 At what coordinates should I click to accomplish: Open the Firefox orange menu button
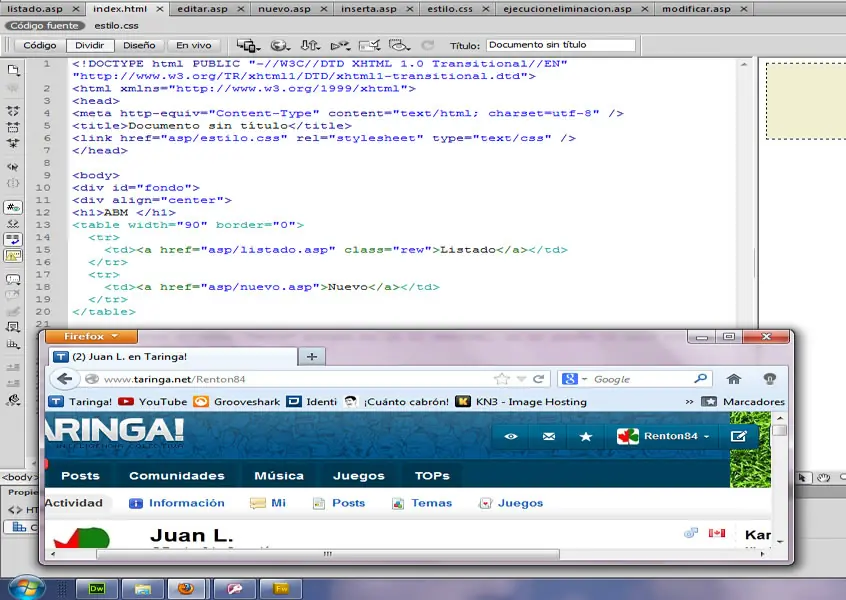(91, 336)
